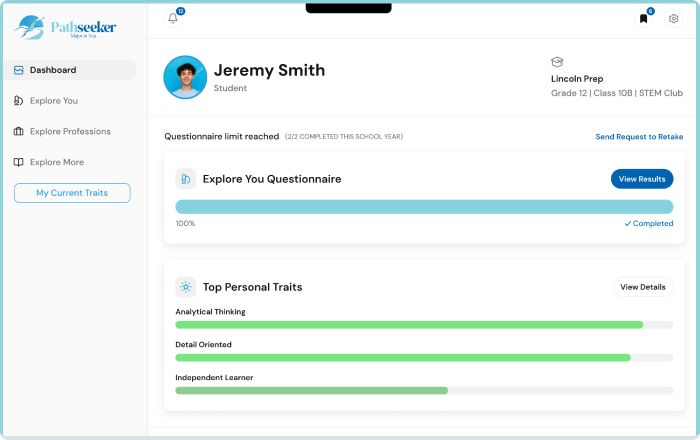Click the Pathseeker logo
Screen dimensions: 700x440
(x=66, y=28)
